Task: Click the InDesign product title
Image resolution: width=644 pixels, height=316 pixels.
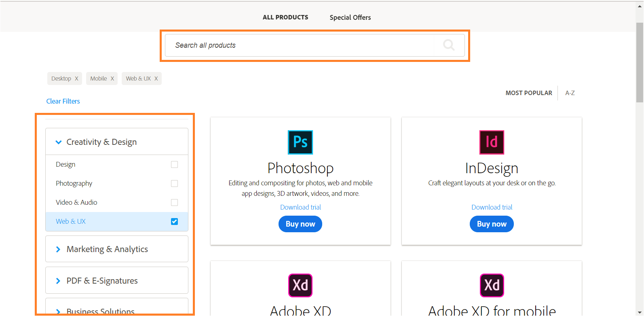Action: (492, 168)
